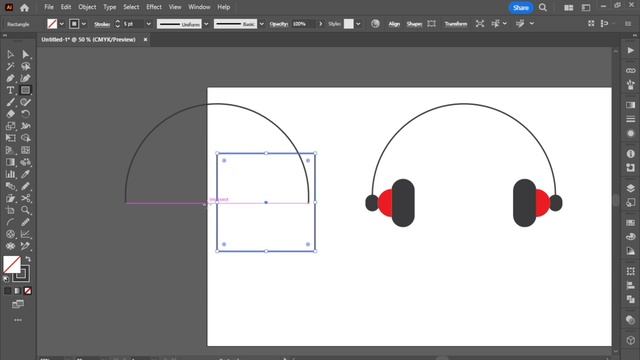Choose the Magic Wand tool
This screenshot has height=360, width=640.
(10, 66)
